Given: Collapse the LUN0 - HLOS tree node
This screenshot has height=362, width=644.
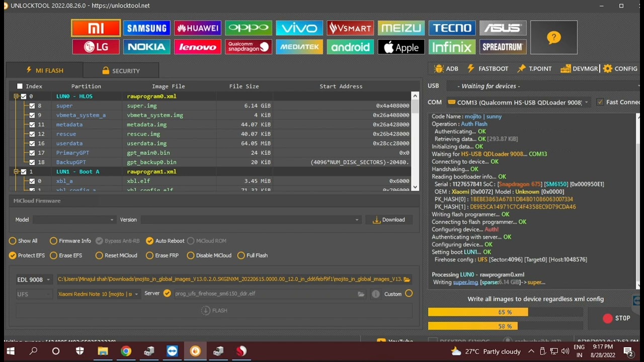Looking at the screenshot, I should click(16, 96).
